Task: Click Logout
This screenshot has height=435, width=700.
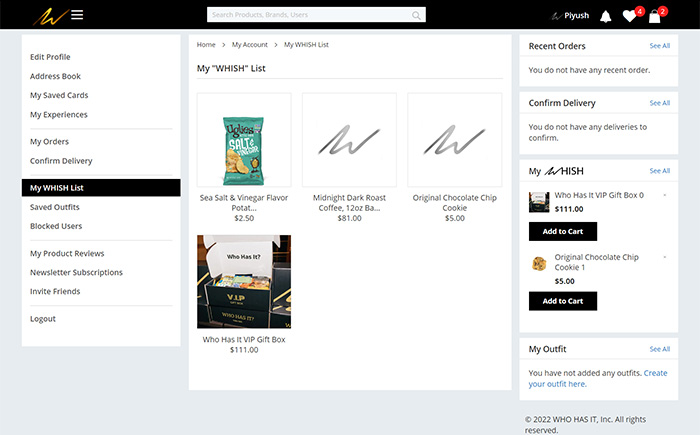Action: (42, 318)
